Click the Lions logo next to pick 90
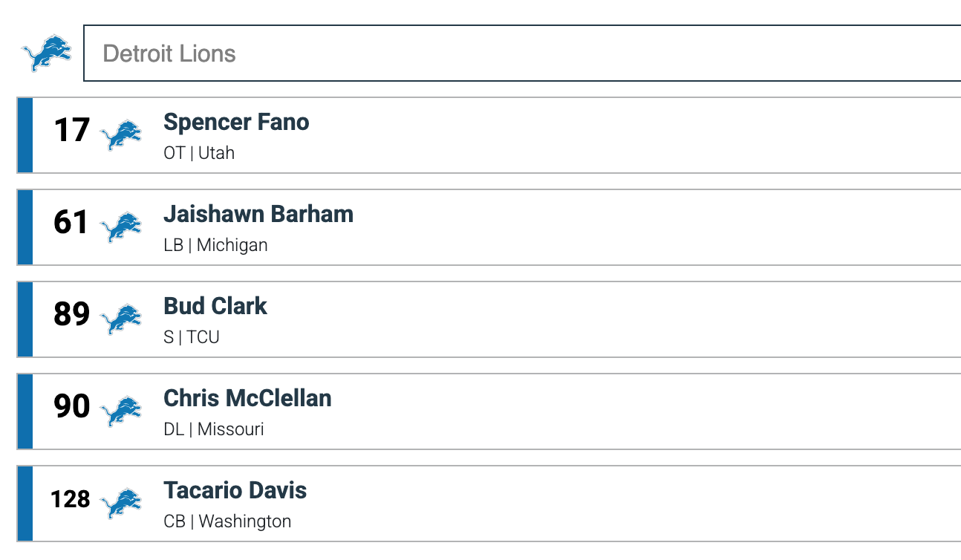This screenshot has height=560, width=961. tap(121, 411)
